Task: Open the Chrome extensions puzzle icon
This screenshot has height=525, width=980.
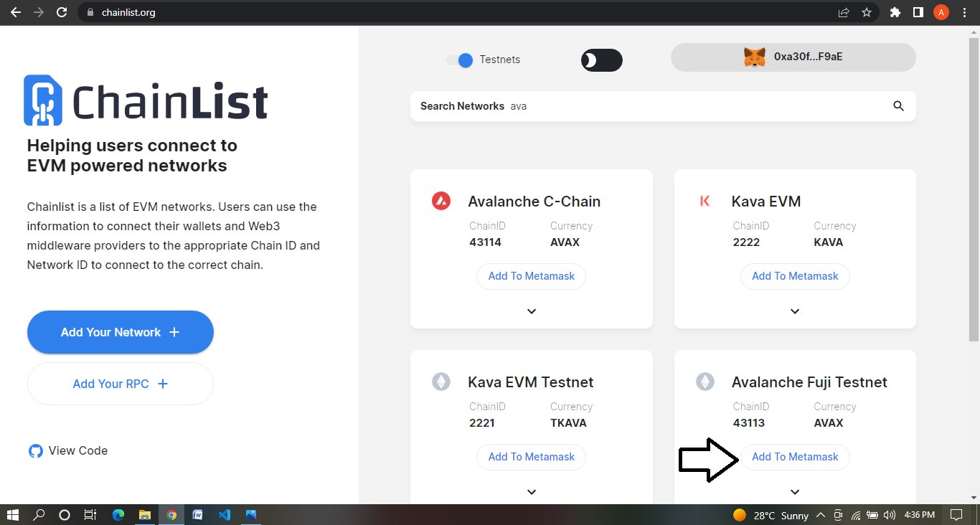Action: coord(895,12)
